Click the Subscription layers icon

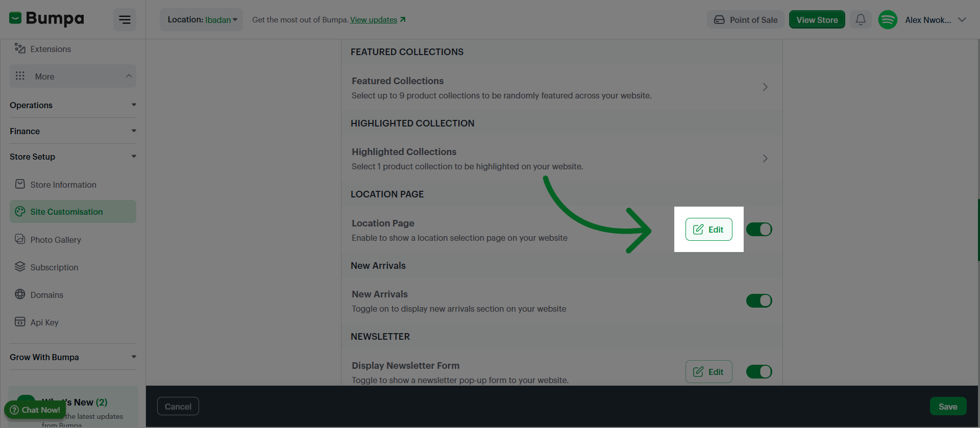point(20,267)
